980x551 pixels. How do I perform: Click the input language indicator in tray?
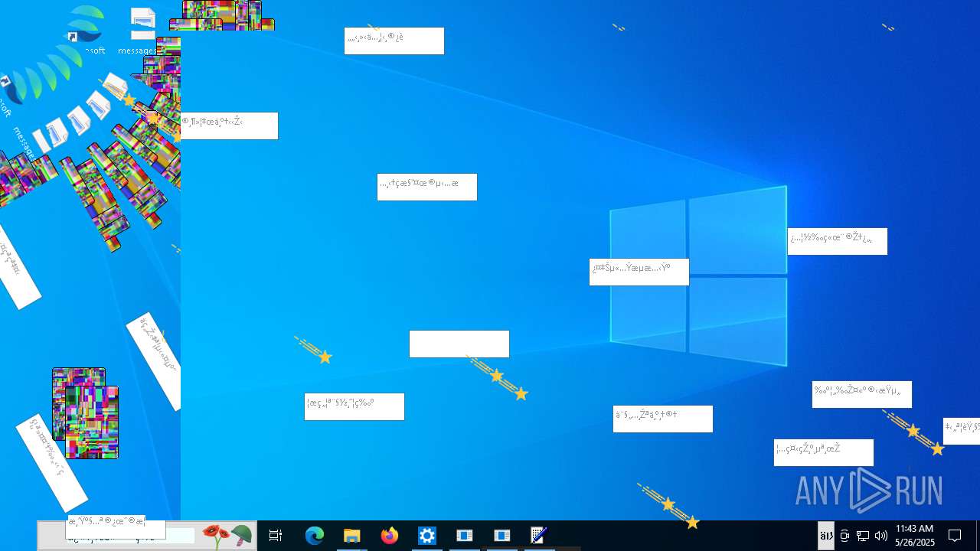826,536
